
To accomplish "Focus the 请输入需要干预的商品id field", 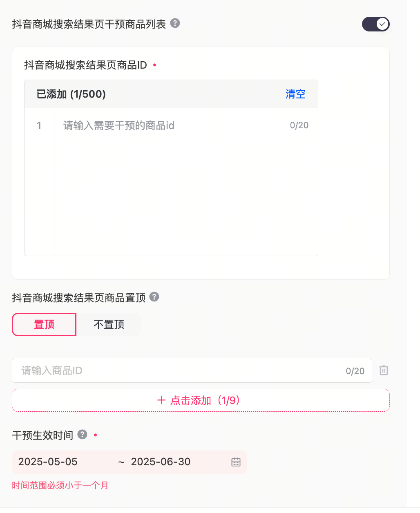I will pyautogui.click(x=172, y=125).
